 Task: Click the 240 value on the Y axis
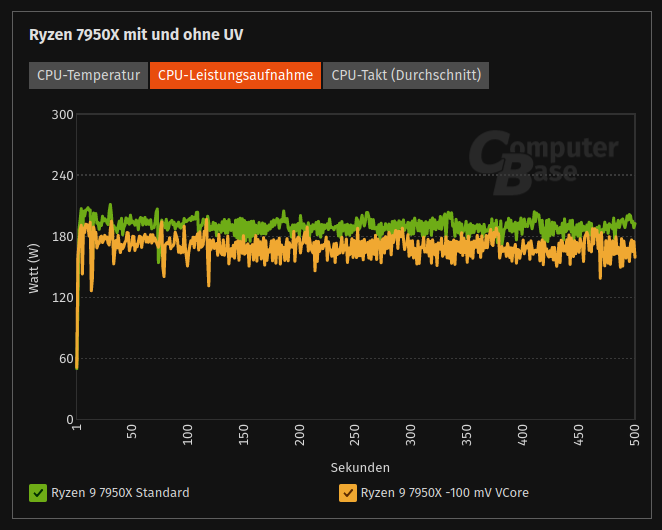[x=62, y=175]
